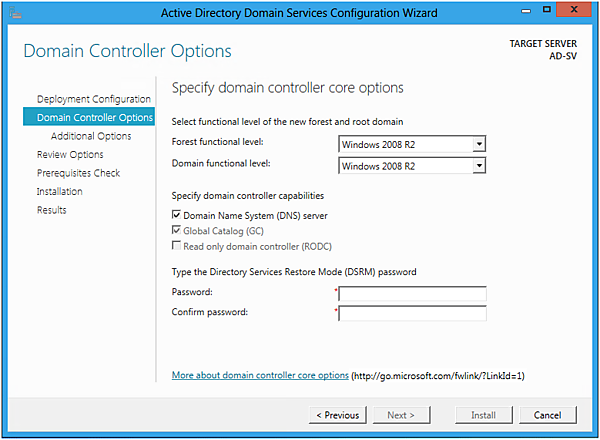Screen dimensions: 600x440
Task: Open Additional Options step in sidebar
Action: (91, 136)
